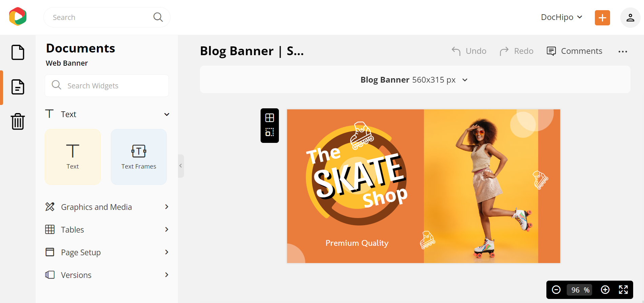Viewport: 644px width, 303px height.
Task: Open the trash sidebar icon
Action: tap(18, 121)
